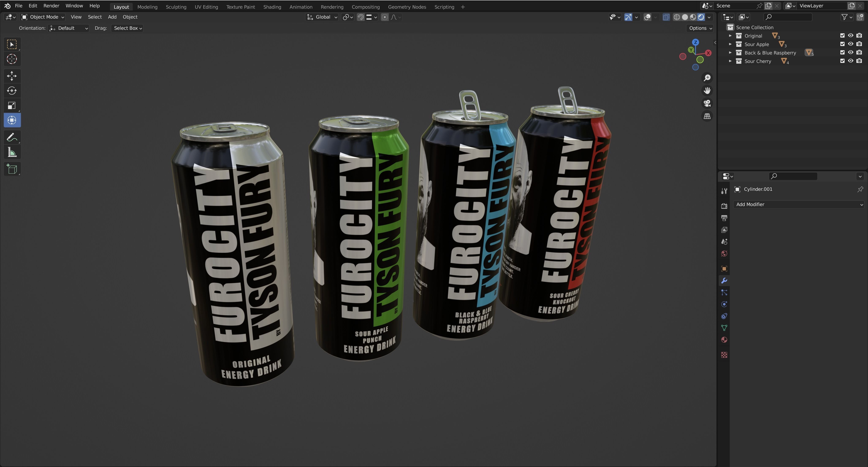Activate the 3D Cursor tool
868x467 pixels.
pos(12,59)
